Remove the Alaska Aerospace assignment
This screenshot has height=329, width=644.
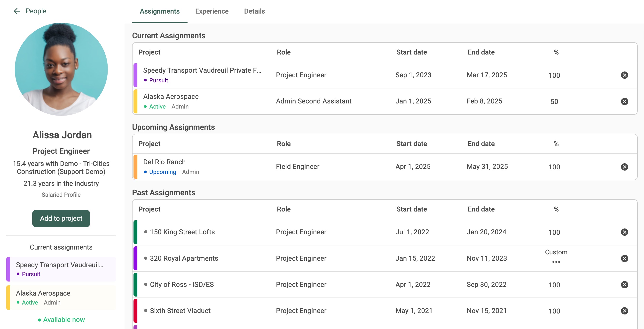pyautogui.click(x=624, y=101)
